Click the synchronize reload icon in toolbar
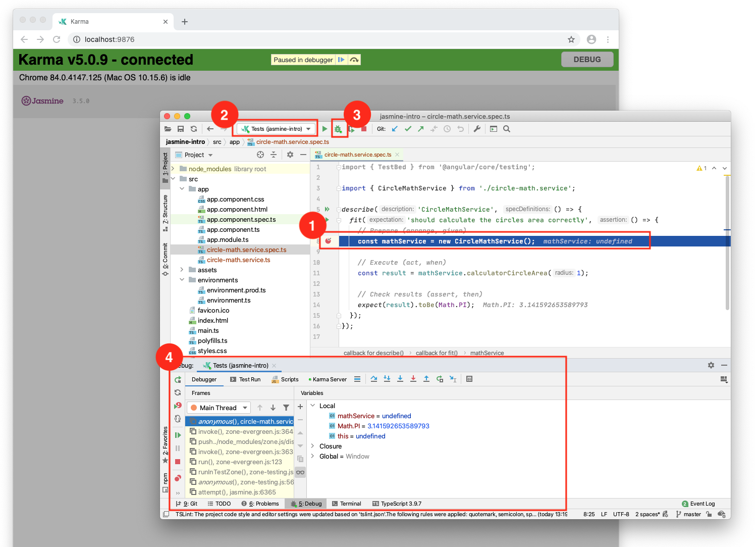This screenshot has width=756, height=547. tap(193, 129)
